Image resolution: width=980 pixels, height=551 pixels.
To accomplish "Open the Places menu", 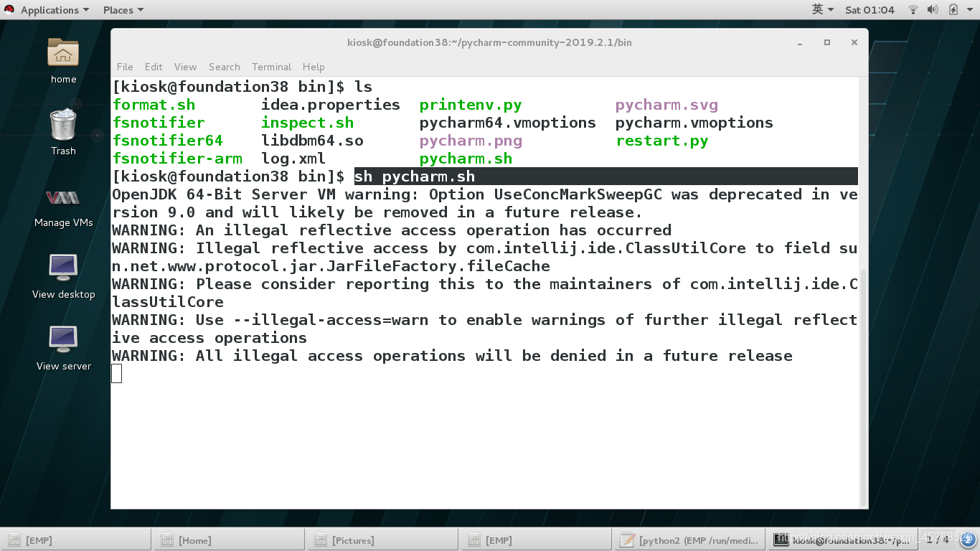I will (123, 10).
